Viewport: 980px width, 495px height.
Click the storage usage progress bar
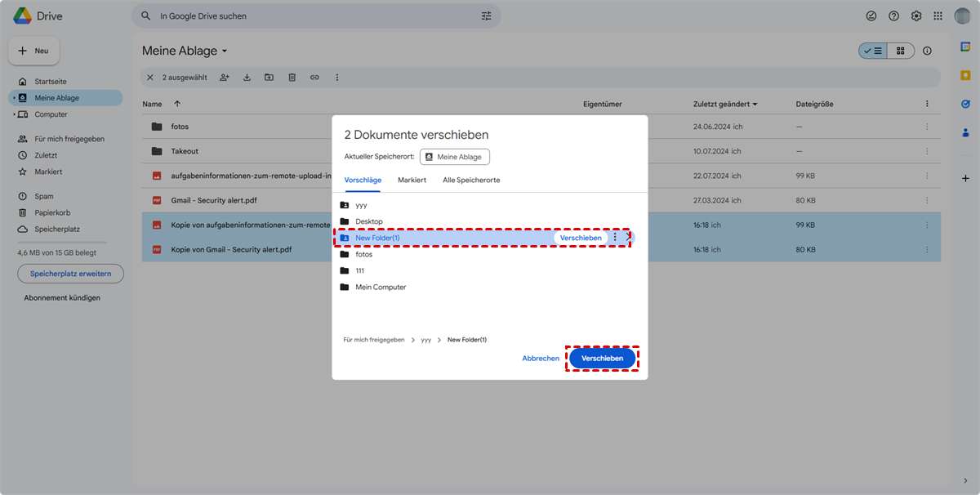pos(62,243)
